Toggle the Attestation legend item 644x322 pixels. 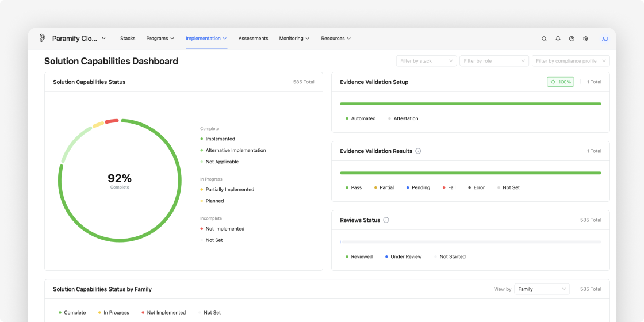click(403, 118)
